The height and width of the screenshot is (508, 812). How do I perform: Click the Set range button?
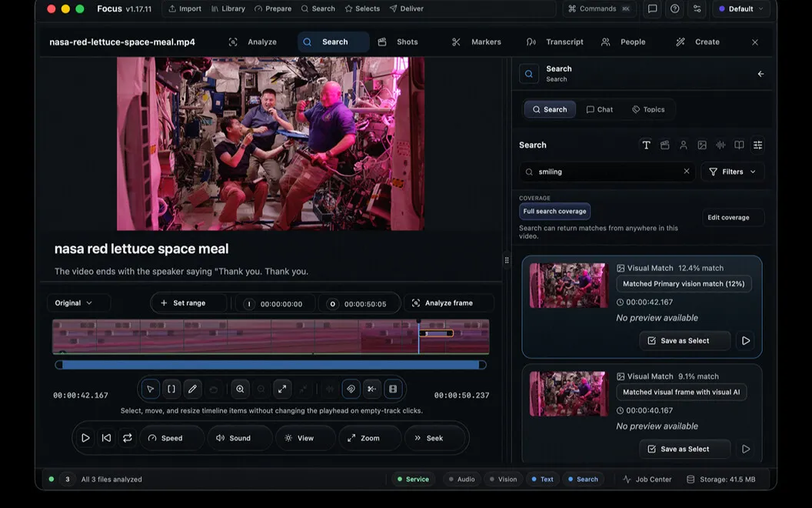pyautogui.click(x=188, y=302)
